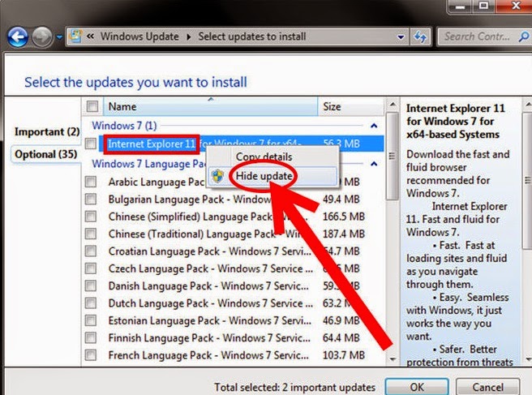Click the update list scrollbar thumb
The height and width of the screenshot is (395, 532).
pyautogui.click(x=393, y=156)
